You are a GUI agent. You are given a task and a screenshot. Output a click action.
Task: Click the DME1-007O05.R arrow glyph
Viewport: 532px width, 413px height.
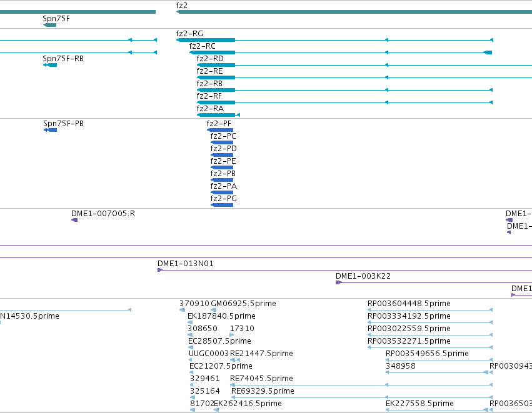pyautogui.click(x=74, y=221)
